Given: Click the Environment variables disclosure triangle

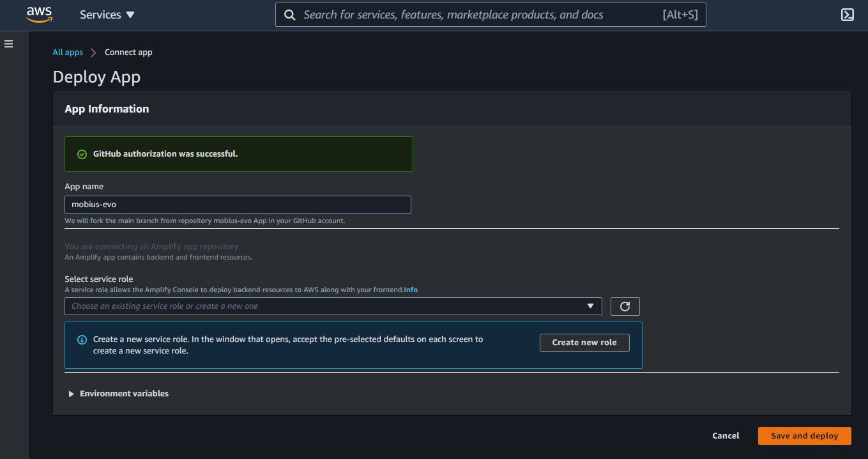Looking at the screenshot, I should pos(71,394).
